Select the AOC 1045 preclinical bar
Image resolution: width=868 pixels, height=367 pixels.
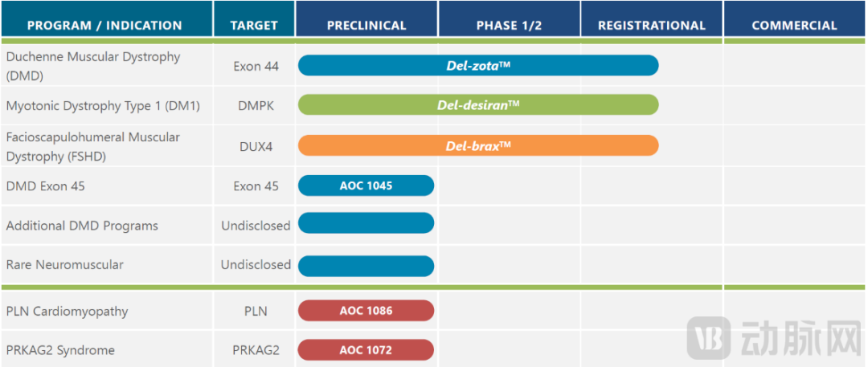coord(366,186)
